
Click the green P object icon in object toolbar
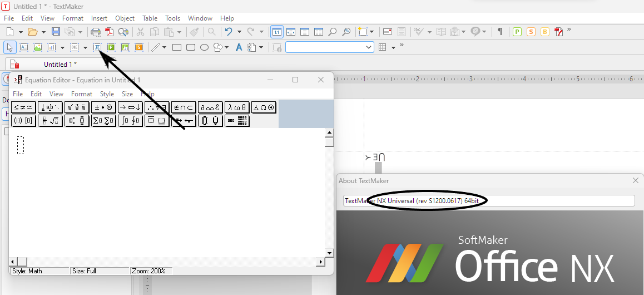(111, 47)
